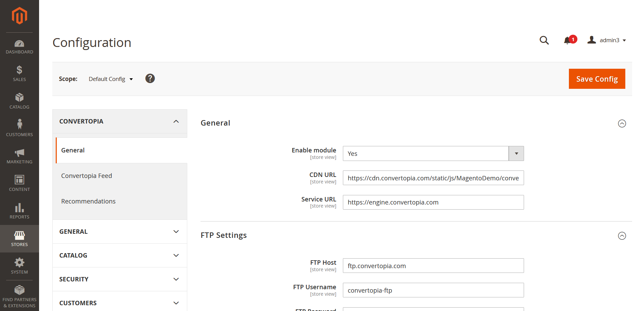Screen dimensions: 644x311
Task: Click the admin3 user avatar icon
Action: pyautogui.click(x=592, y=40)
